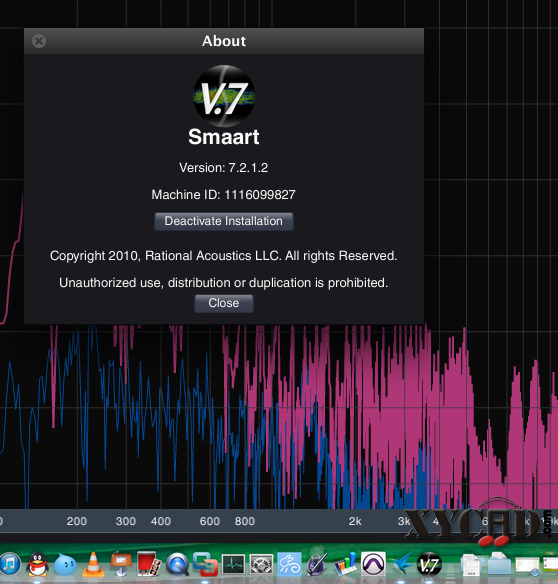Click the 600 frequency axis label
Viewport: 558px width, 584px height.
[x=210, y=521]
